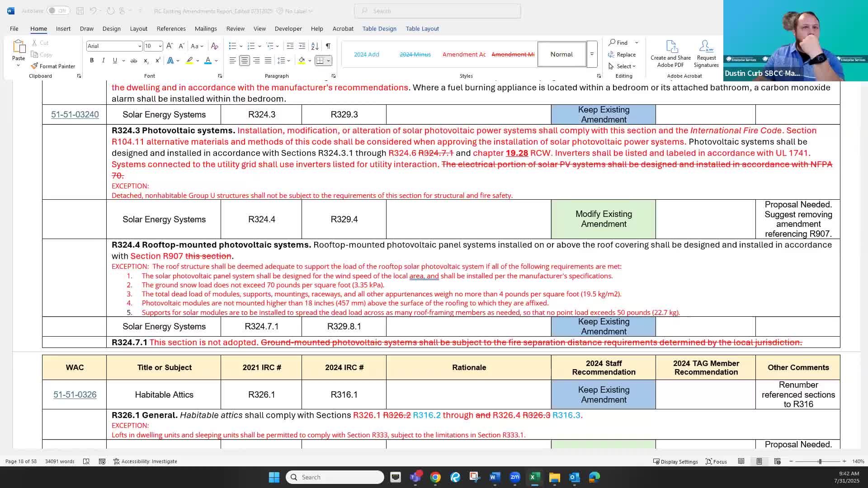Expand the font size dropdown

[x=160, y=46]
